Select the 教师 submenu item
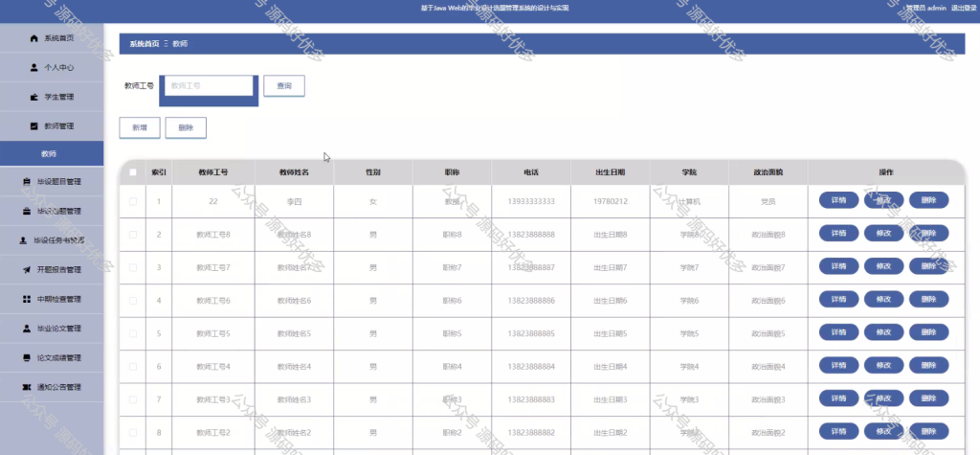980x455 pixels. click(52, 153)
